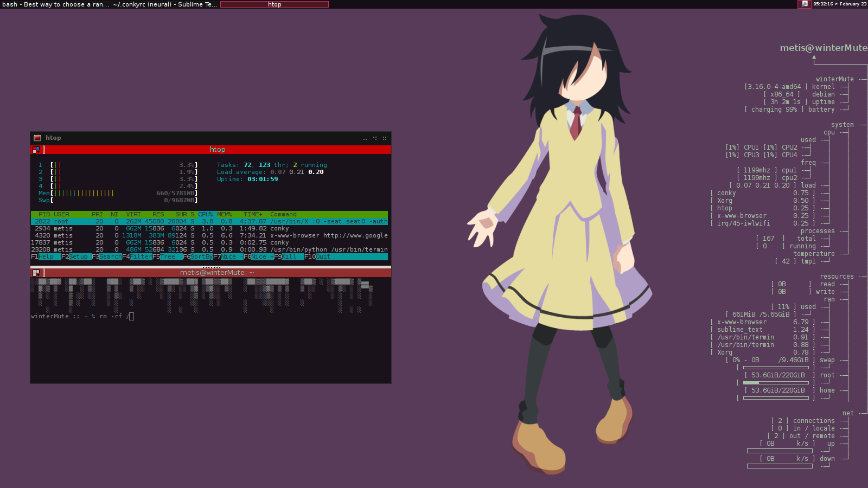Screen dimensions: 868x488
Task: Sort by TIME+ column header
Action: 253,214
